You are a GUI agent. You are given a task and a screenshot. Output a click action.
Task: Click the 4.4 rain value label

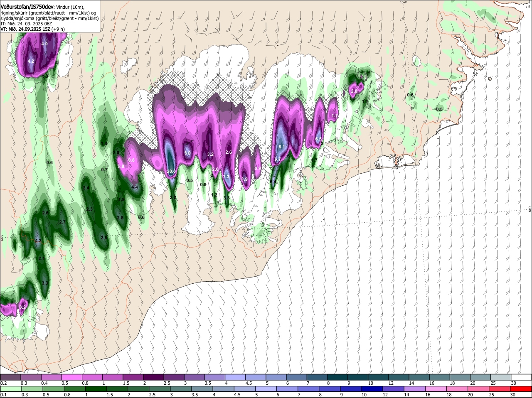pos(135,187)
